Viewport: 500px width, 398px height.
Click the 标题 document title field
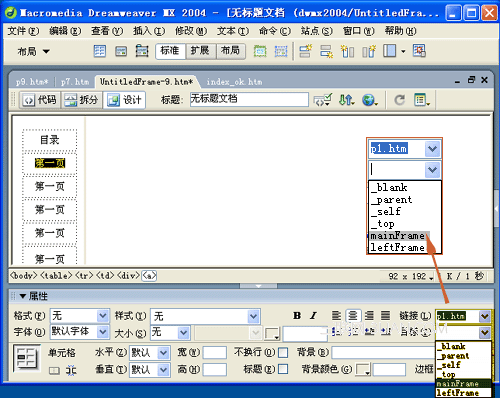pos(249,100)
